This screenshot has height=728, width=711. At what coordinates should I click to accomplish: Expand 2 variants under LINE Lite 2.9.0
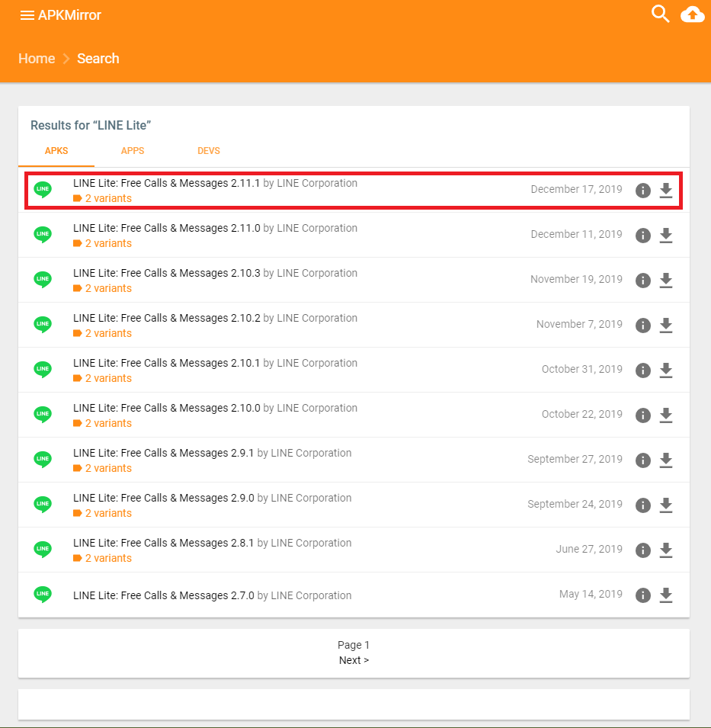coord(107,513)
